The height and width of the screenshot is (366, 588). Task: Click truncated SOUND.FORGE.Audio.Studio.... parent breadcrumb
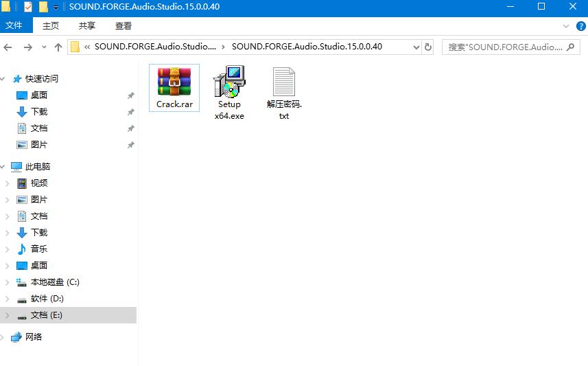pos(155,47)
